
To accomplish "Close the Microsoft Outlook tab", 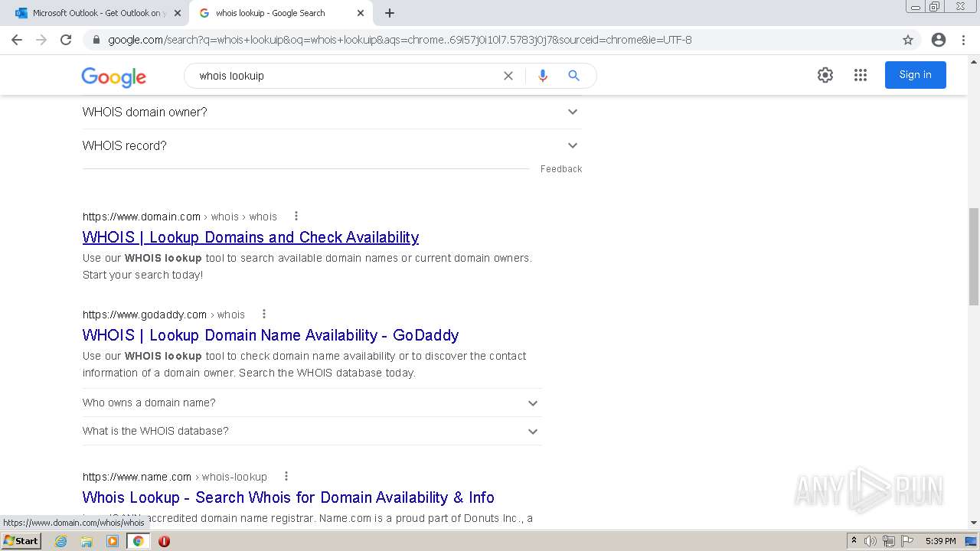I will (x=178, y=13).
